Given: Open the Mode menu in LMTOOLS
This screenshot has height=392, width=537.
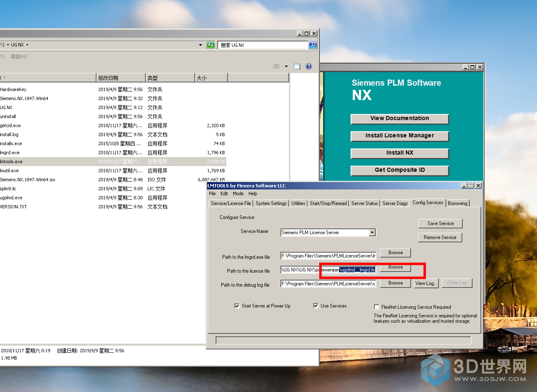Looking at the screenshot, I should [x=238, y=194].
